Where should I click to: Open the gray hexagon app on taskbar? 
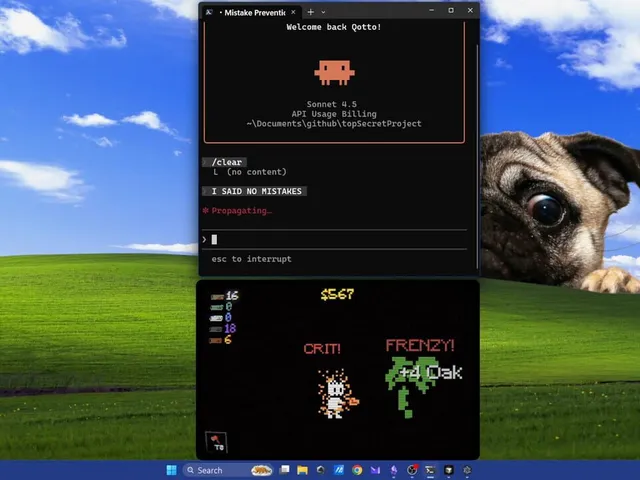pyautogui.click(x=321, y=470)
